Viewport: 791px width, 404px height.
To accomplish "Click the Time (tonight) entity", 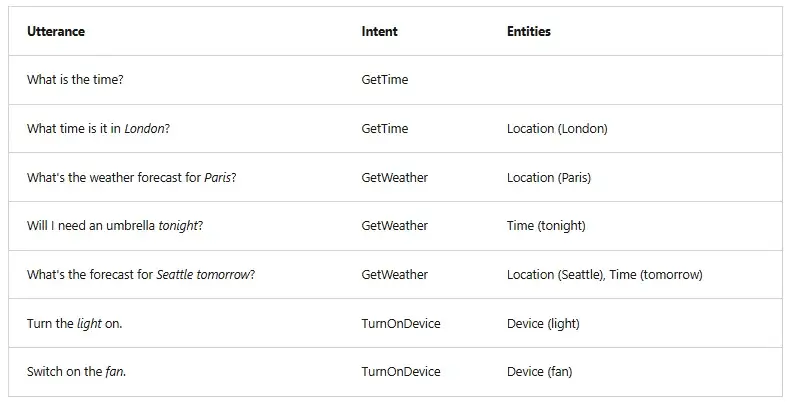I will (546, 225).
